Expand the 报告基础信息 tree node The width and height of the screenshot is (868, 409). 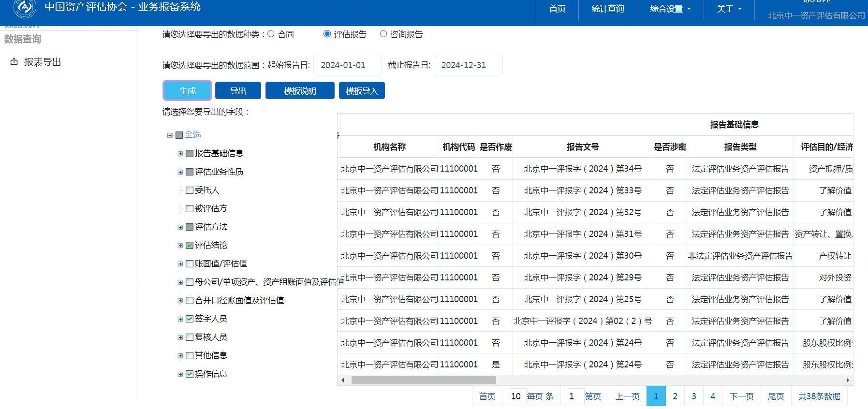click(x=180, y=154)
